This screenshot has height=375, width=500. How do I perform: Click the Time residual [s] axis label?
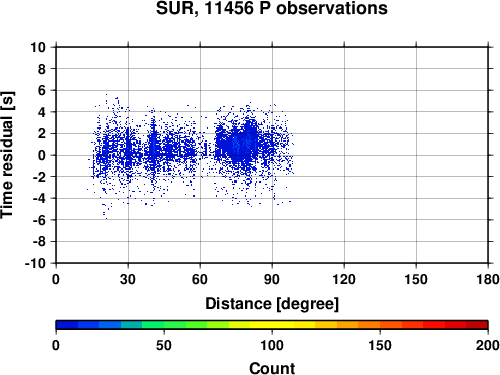(x=8, y=155)
